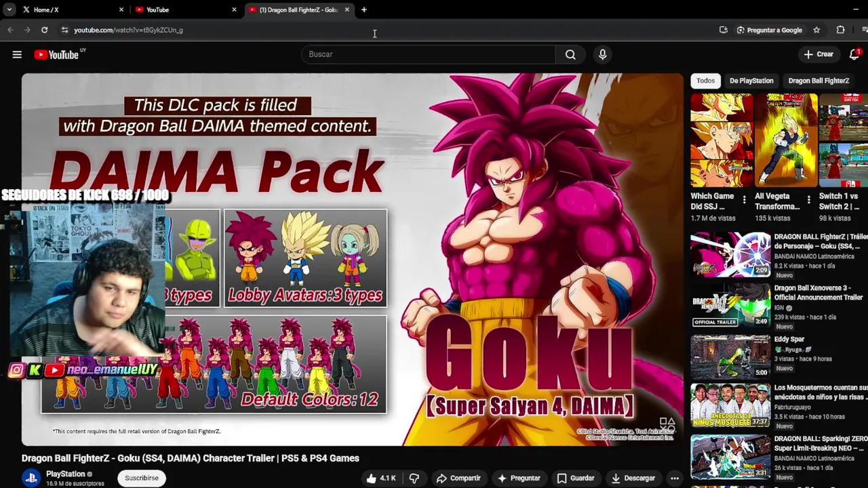Open the Dragon Ball Xenoverse 3 video title

(818, 293)
